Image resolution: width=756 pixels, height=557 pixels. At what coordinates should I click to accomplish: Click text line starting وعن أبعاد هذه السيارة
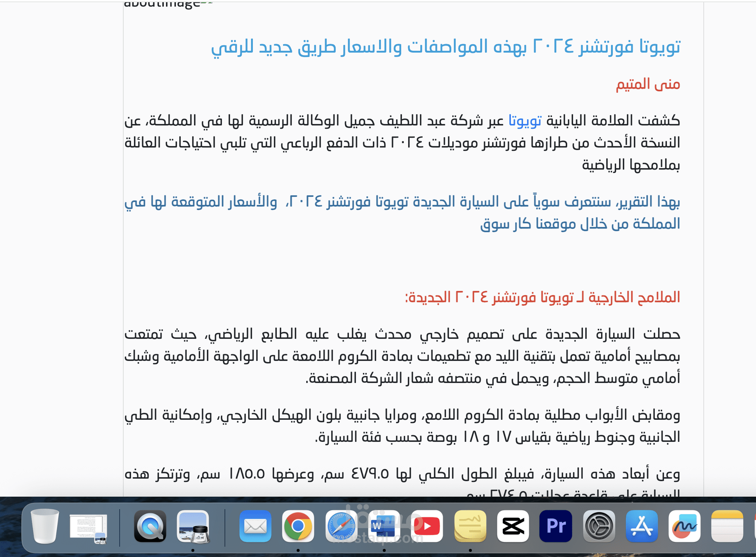(x=402, y=474)
